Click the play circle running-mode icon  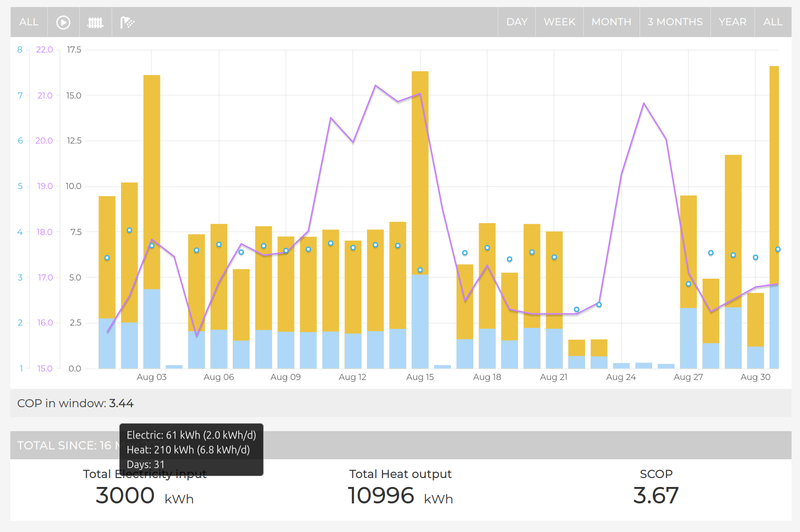pos(63,22)
